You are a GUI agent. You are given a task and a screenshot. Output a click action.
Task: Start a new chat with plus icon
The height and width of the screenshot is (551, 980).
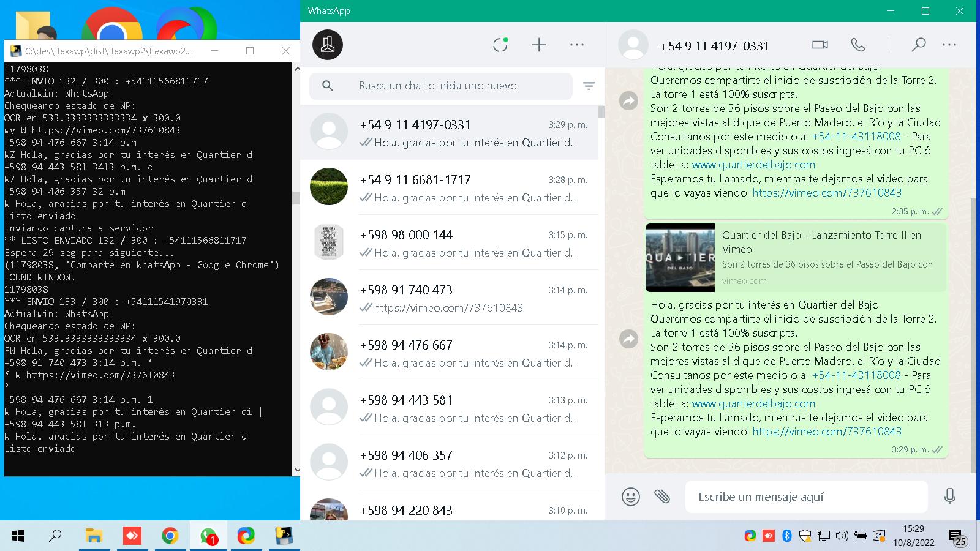pyautogui.click(x=539, y=45)
